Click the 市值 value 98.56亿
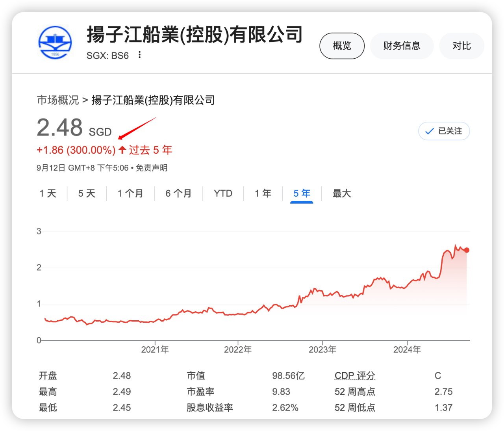 point(288,376)
